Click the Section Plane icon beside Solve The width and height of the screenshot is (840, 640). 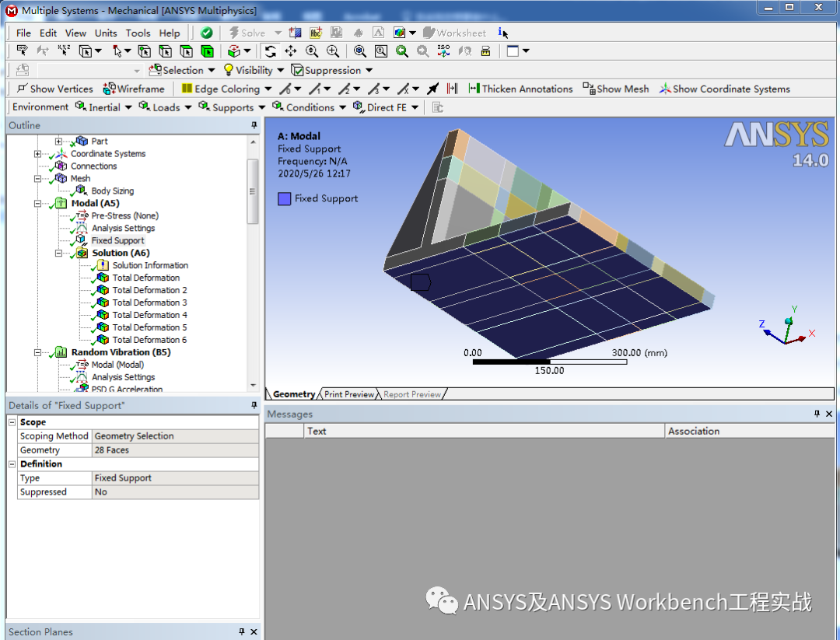pos(295,33)
